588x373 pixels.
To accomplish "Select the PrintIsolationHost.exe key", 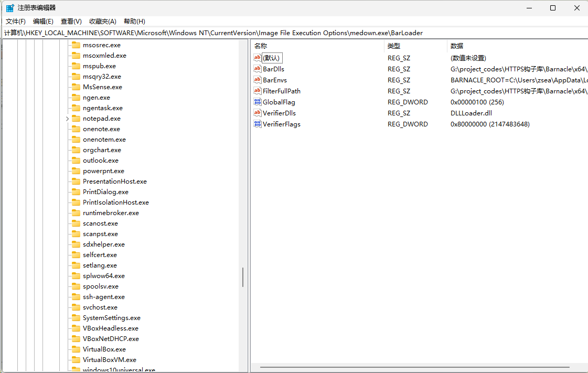I will (115, 203).
